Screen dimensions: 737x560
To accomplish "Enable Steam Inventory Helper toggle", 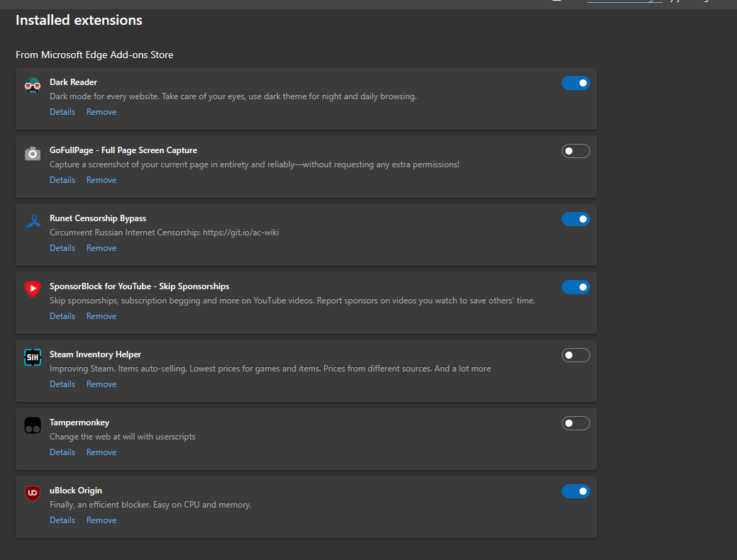I will coord(576,355).
